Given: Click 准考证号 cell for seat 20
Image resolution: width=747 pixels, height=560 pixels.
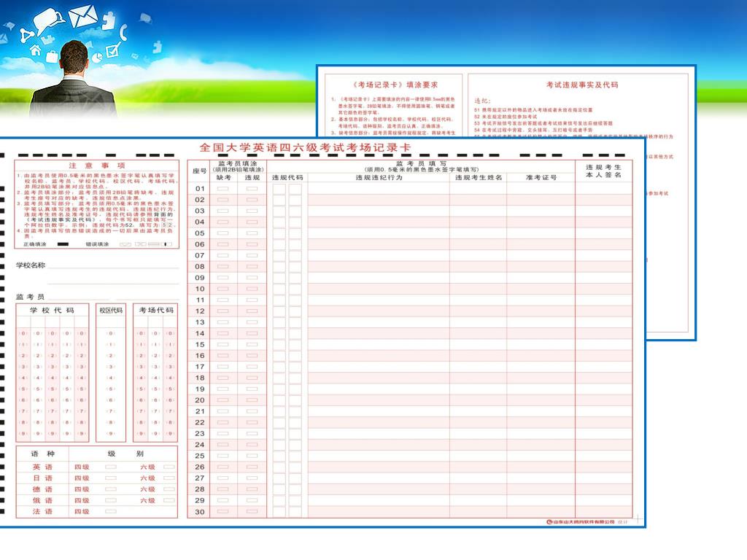Looking at the screenshot, I should 541,400.
